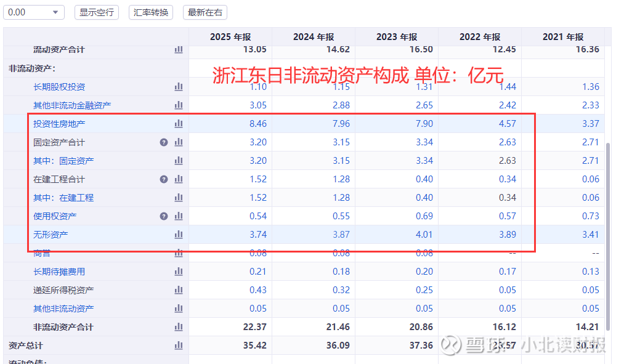Open chart icon for 投资性房地产 row
Image resolution: width=624 pixels, height=364 pixels.
179,124
